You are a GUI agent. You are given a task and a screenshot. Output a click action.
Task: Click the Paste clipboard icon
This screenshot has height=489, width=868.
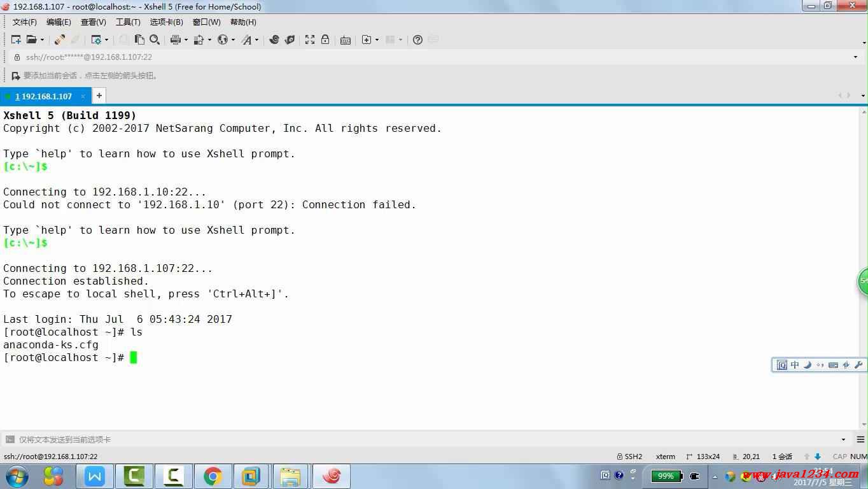(139, 39)
